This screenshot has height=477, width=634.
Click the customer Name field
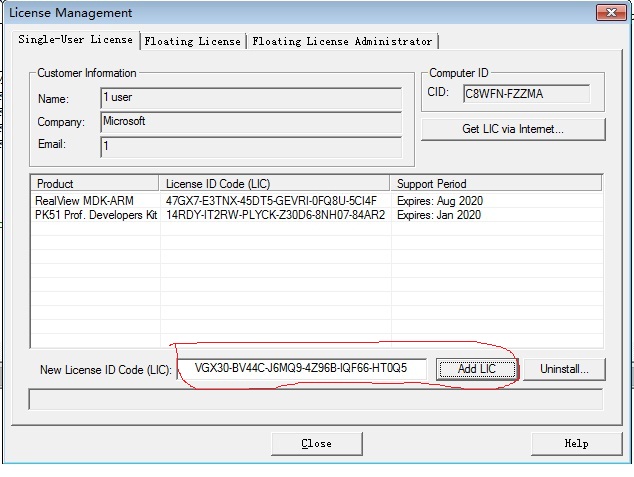251,98
